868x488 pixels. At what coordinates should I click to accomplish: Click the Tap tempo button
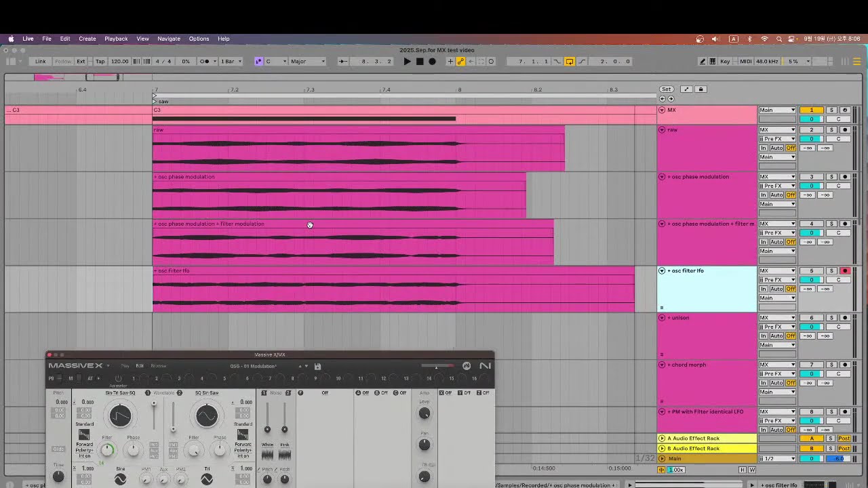point(100,62)
